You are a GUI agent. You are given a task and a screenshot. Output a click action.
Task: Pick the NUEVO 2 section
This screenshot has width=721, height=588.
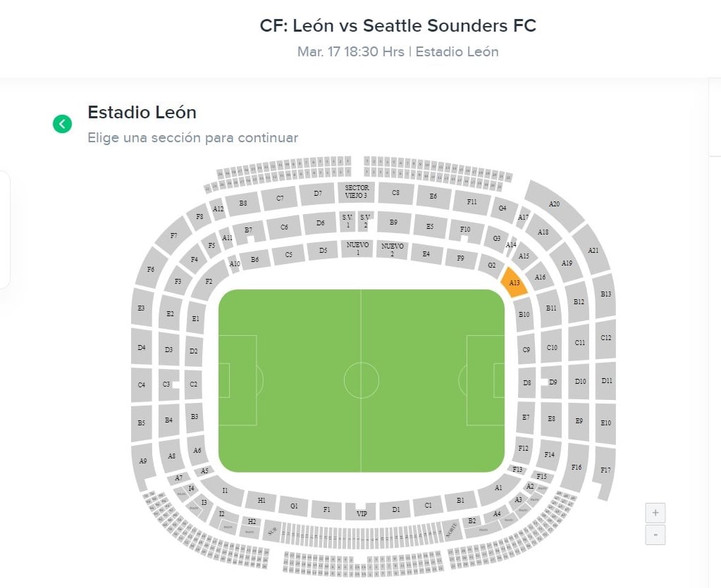[392, 249]
